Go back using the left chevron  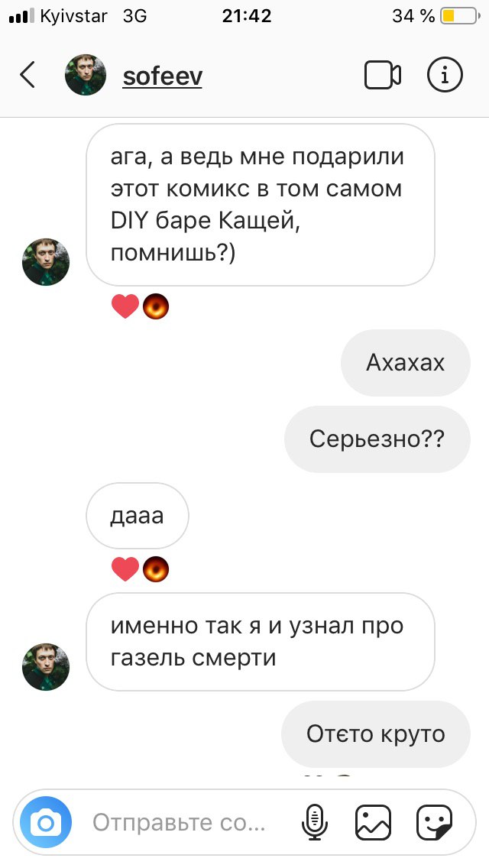pyautogui.click(x=28, y=75)
